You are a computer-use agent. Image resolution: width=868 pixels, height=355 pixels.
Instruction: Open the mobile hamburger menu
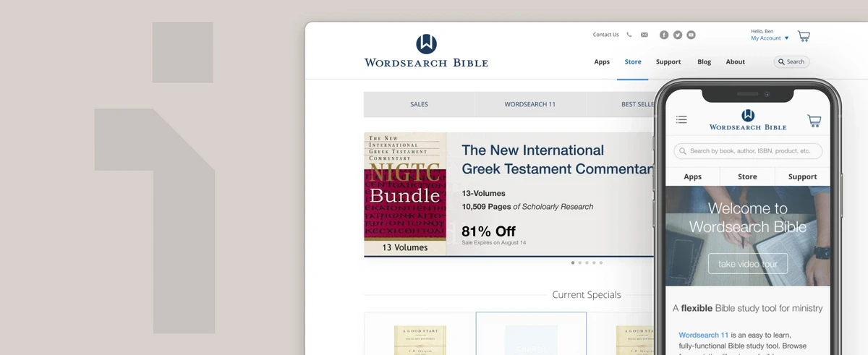681,120
